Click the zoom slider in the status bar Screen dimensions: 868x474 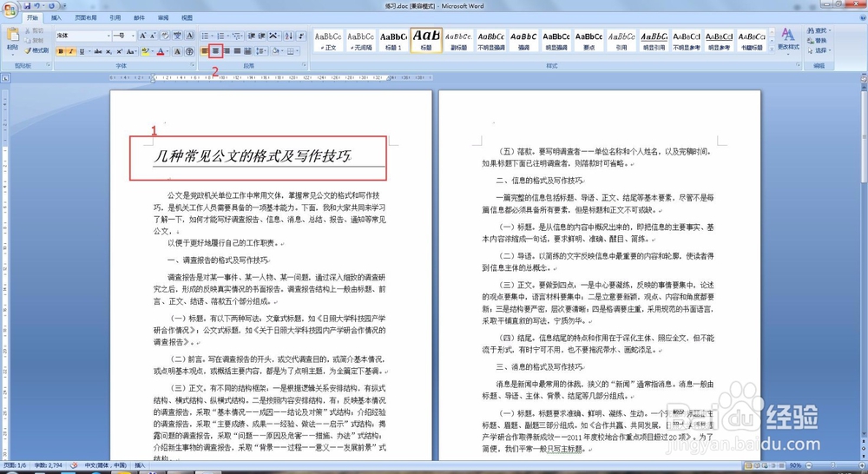(833, 465)
